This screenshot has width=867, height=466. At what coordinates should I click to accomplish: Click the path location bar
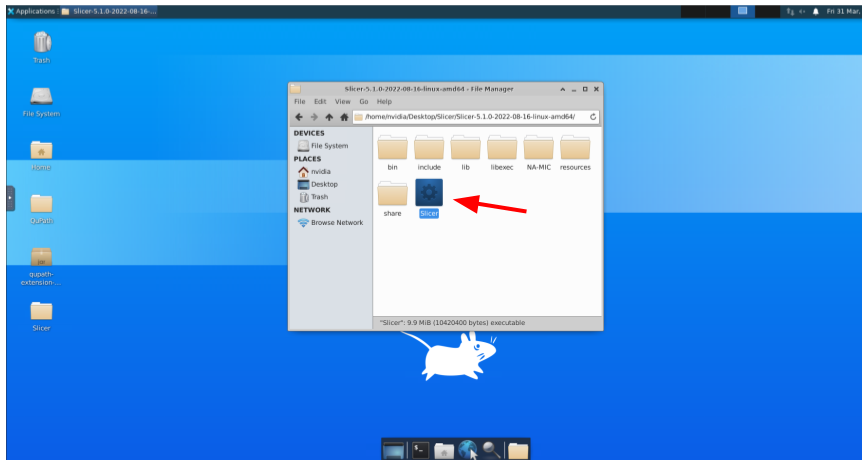470,117
